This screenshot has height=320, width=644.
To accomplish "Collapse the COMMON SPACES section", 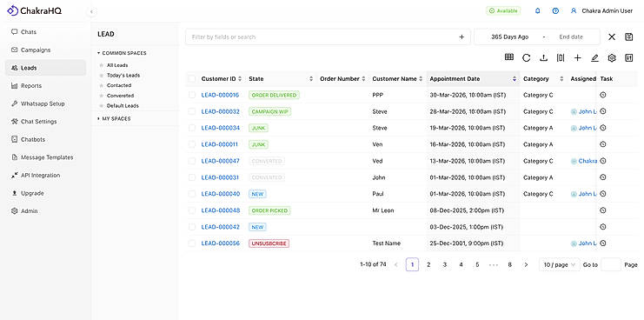I will pyautogui.click(x=122, y=53).
